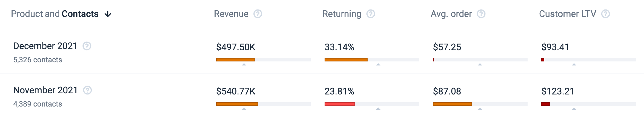The width and height of the screenshot is (644, 116).
Task: Click the help icon next to Returning
Action: 371,14
